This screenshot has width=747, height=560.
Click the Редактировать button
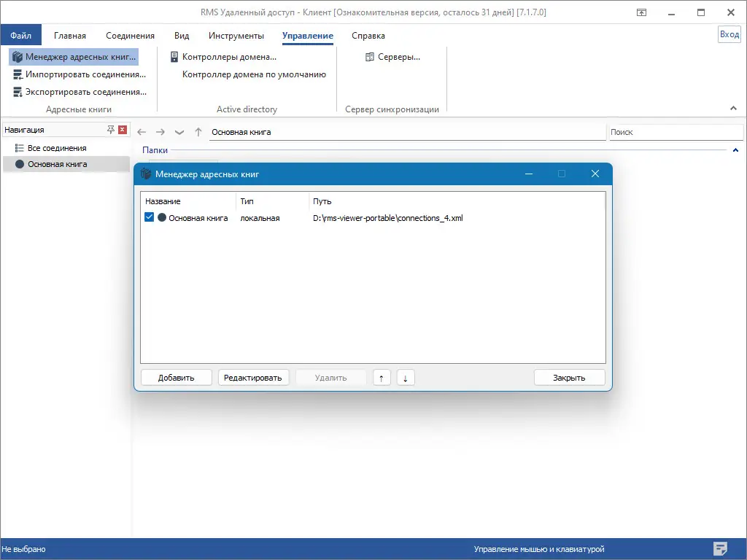(x=253, y=378)
